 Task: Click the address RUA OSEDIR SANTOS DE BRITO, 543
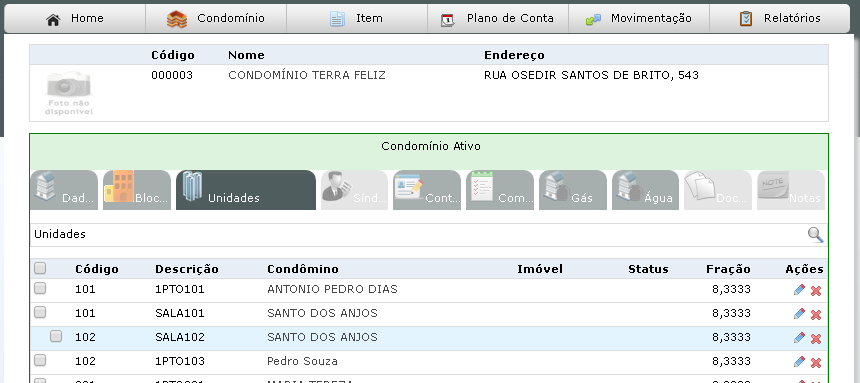(x=591, y=75)
